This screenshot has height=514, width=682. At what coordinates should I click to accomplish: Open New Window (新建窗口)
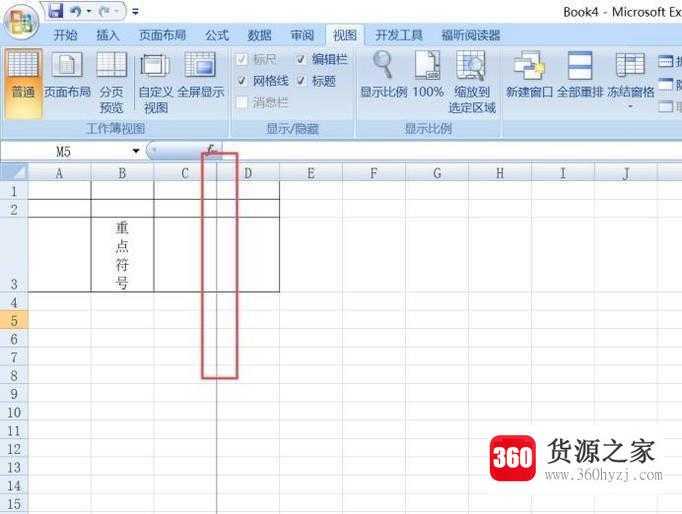click(529, 75)
